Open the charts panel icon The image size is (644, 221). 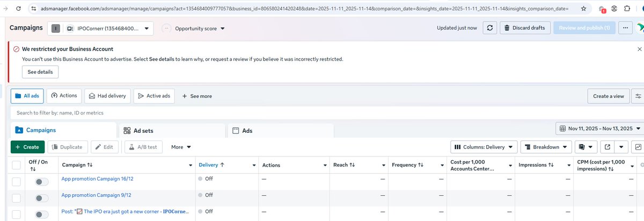[x=638, y=147]
